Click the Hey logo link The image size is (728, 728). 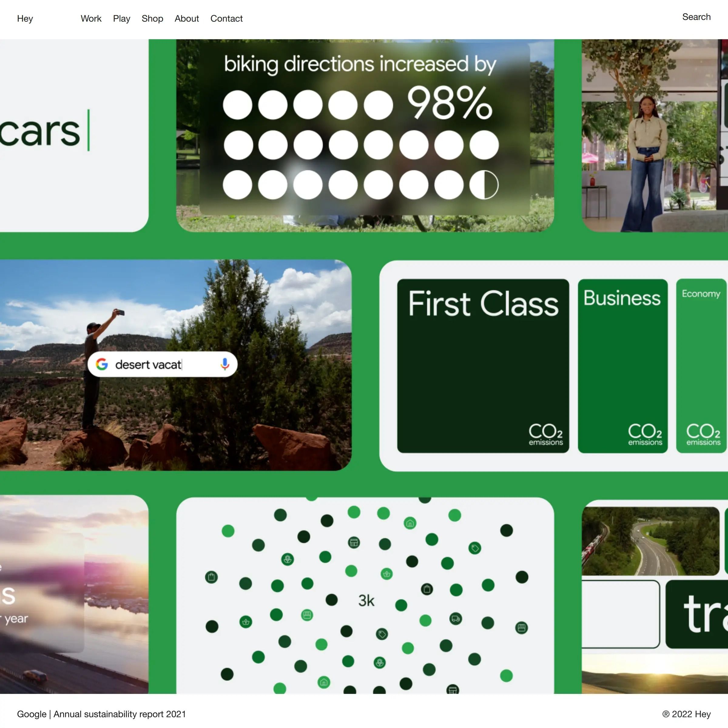[25, 19]
